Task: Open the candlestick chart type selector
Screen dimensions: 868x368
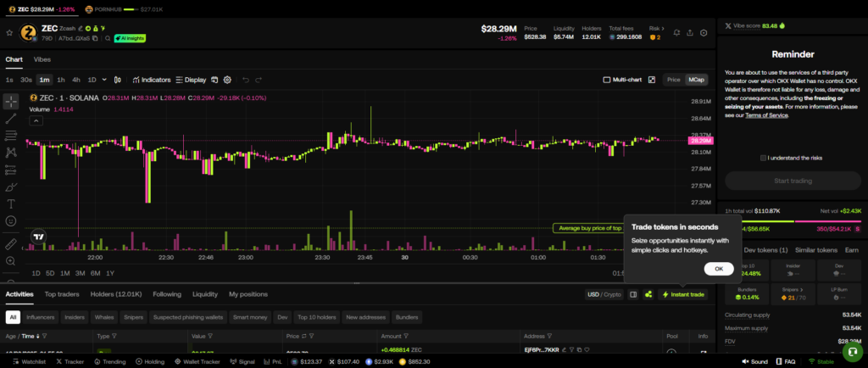Action: point(117,80)
